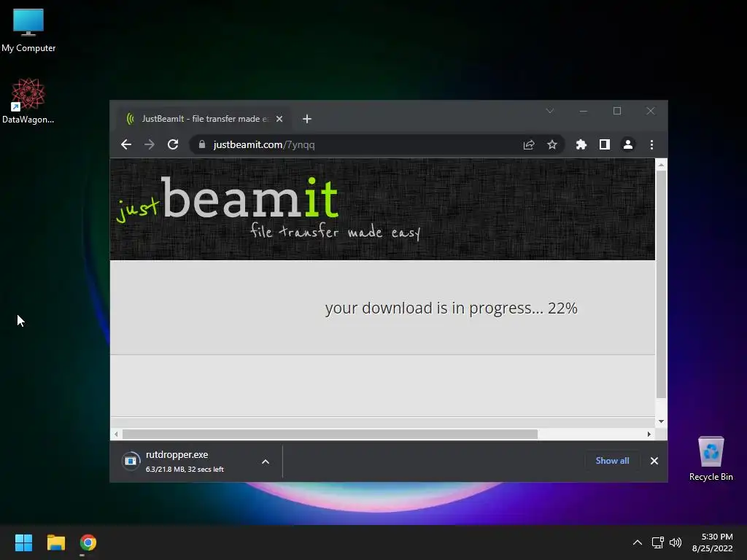
Task: Reload the JustBeamIt page
Action: point(173,144)
